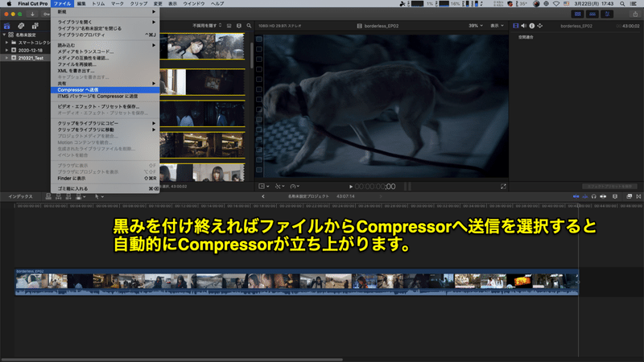Open the Libraries sidebar icon
Screen dimensions: 644x362
7,26
